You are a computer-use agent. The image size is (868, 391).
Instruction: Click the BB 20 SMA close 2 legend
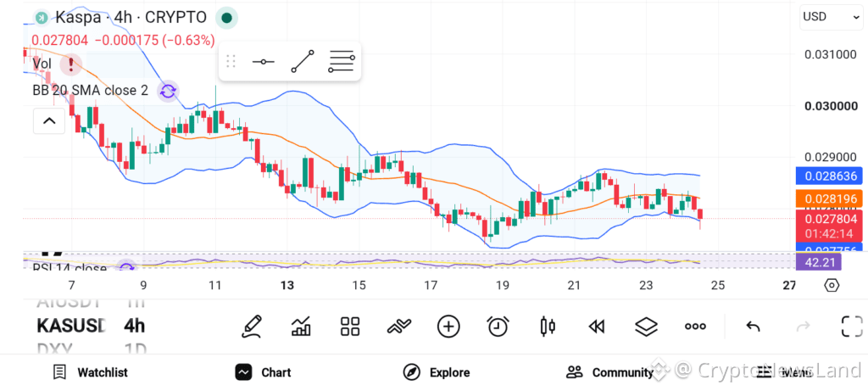point(90,91)
